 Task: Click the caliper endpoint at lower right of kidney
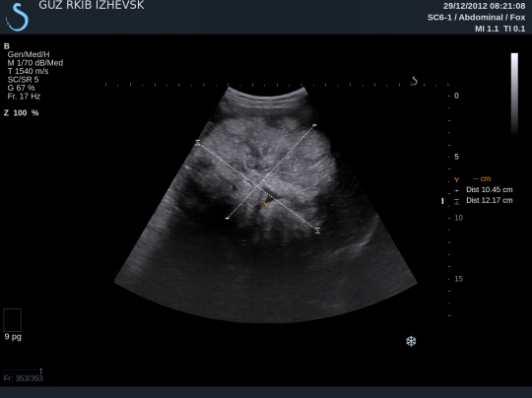coord(317,231)
